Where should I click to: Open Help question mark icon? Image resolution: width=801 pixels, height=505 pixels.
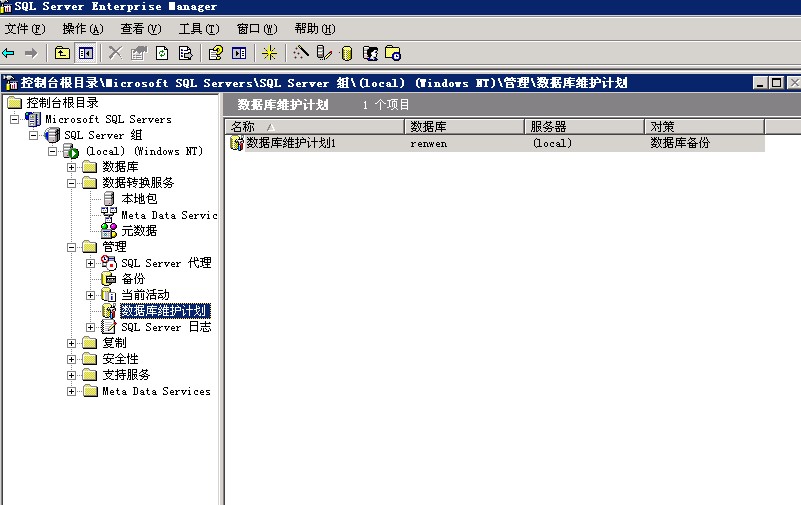(216, 53)
